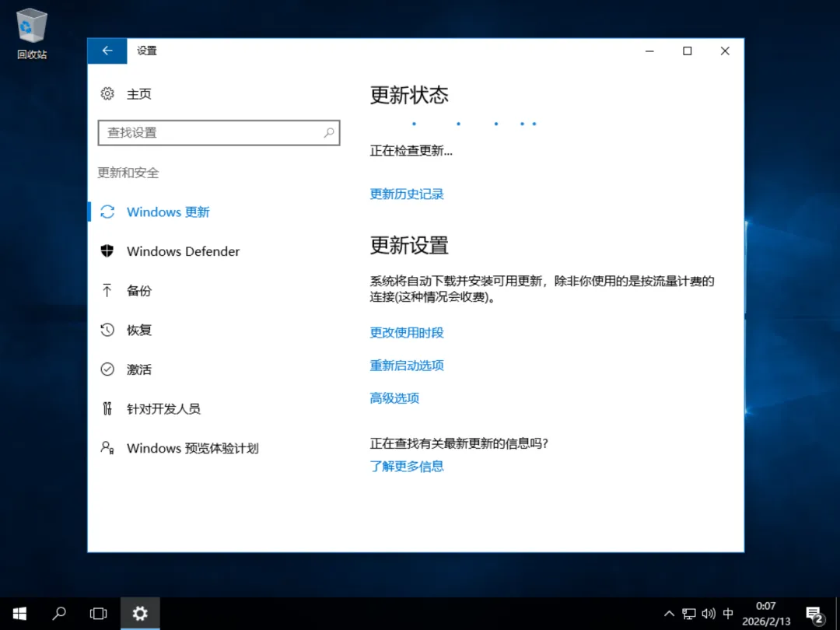Click the gear icon beside 主页
Image resolution: width=840 pixels, height=630 pixels.
[107, 94]
